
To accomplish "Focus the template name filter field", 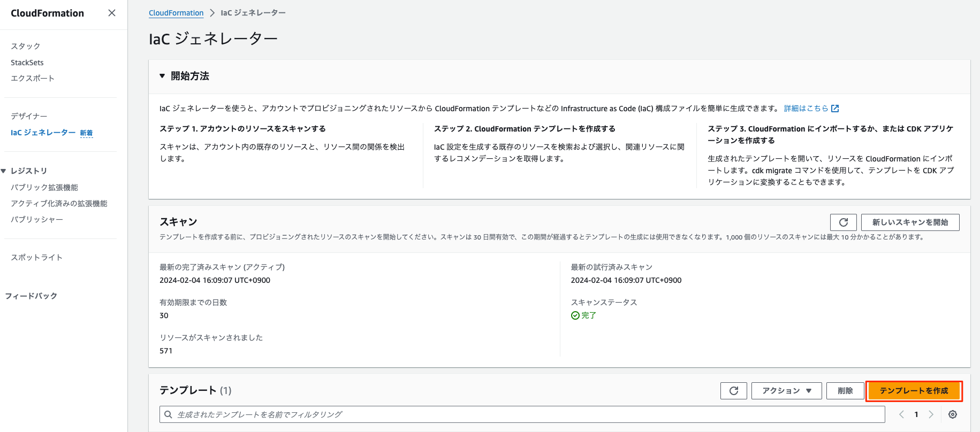I will (522, 414).
